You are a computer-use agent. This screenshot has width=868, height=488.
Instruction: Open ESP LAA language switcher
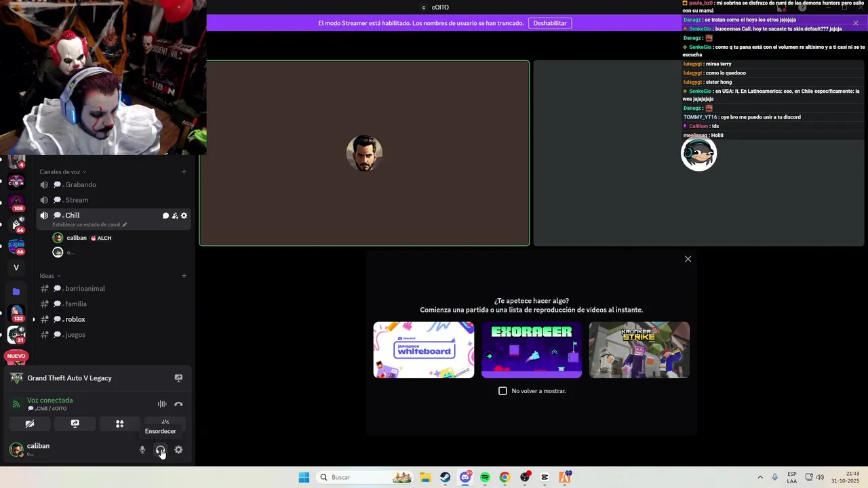click(x=792, y=477)
